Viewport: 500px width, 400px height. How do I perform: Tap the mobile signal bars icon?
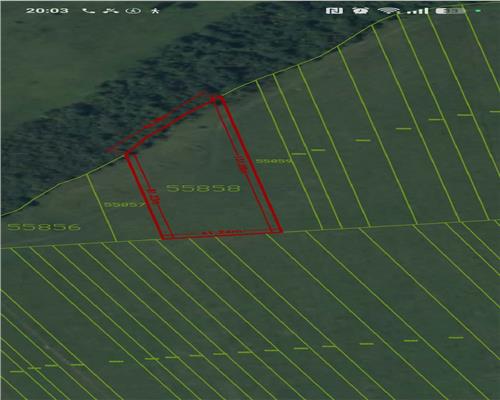coord(418,11)
